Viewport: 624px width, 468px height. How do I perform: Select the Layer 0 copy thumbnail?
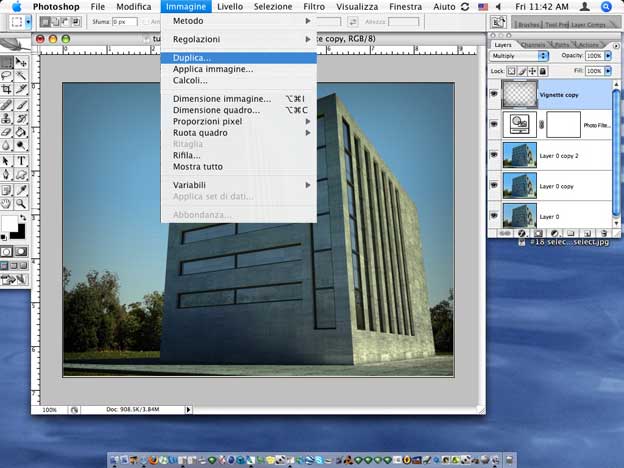[519, 185]
